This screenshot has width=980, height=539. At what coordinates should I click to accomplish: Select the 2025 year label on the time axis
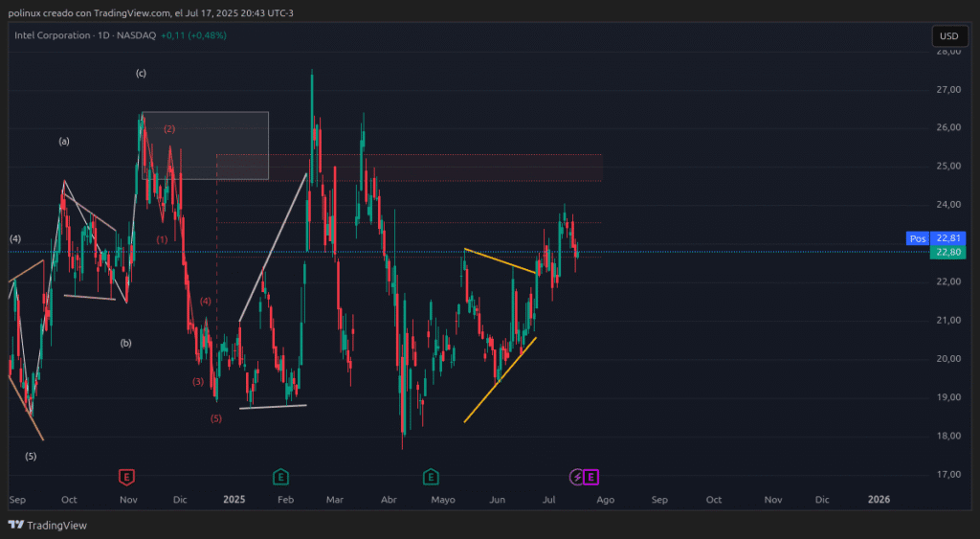pos(234,500)
